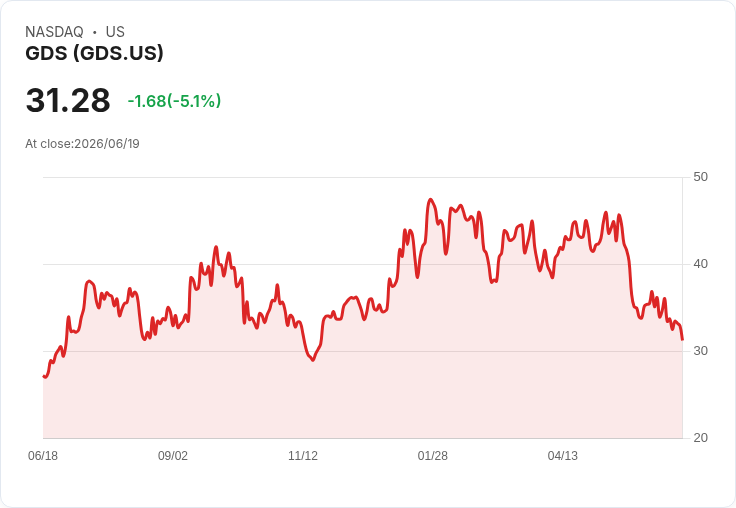Select the 40 y-axis label
The height and width of the screenshot is (508, 736).
(700, 264)
